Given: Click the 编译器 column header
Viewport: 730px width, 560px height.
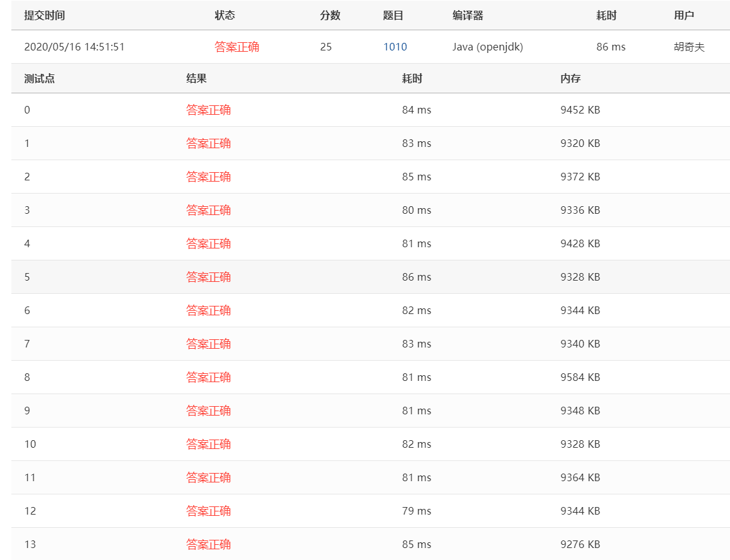Looking at the screenshot, I should pyautogui.click(x=468, y=15).
